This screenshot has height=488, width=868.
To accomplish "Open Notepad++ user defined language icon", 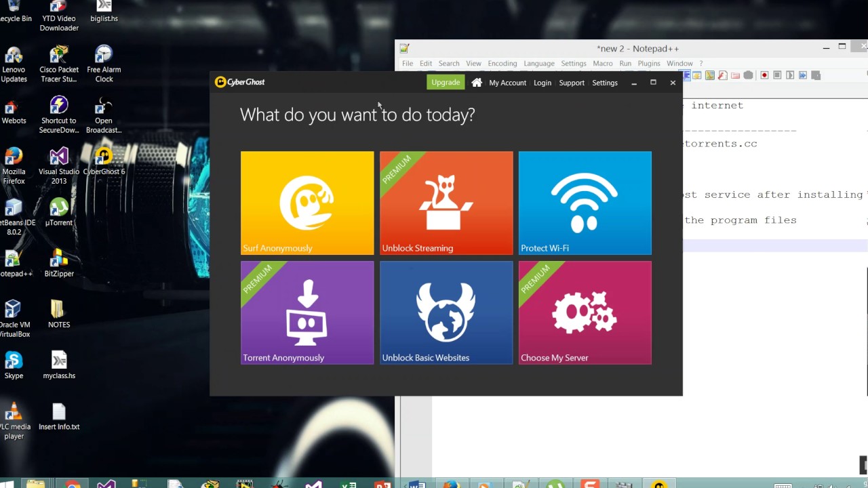I will click(696, 75).
